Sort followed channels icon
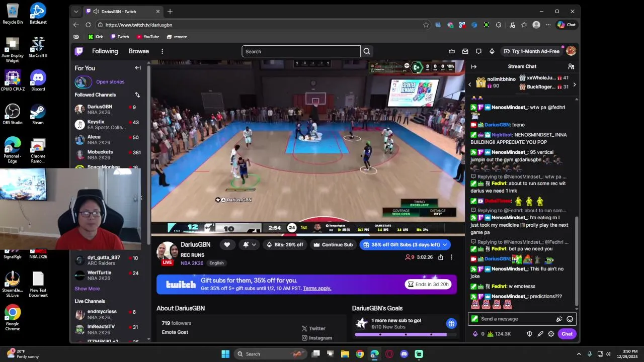This screenshot has width=644, height=362. [137, 95]
